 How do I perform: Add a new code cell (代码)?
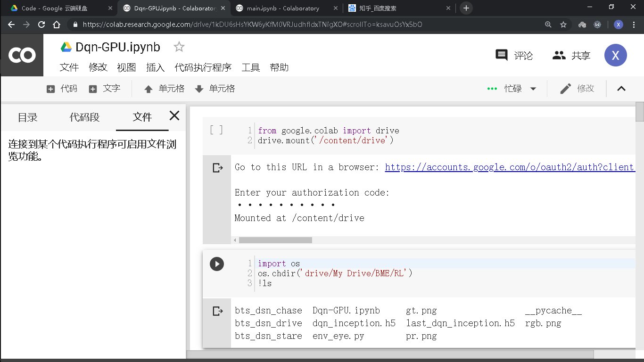62,89
